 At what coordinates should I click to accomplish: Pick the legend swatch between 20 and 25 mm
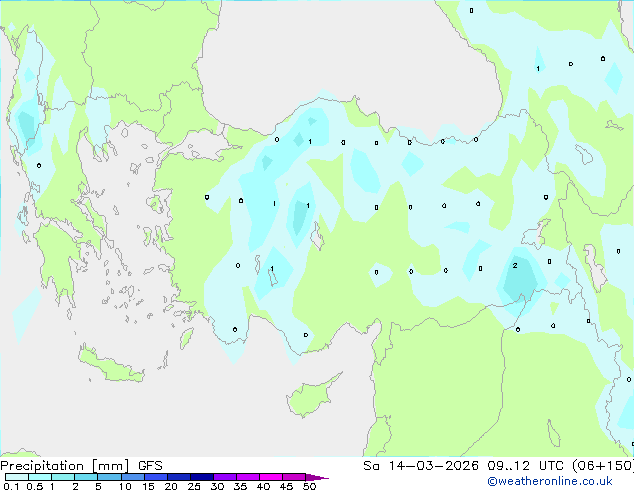178,477
